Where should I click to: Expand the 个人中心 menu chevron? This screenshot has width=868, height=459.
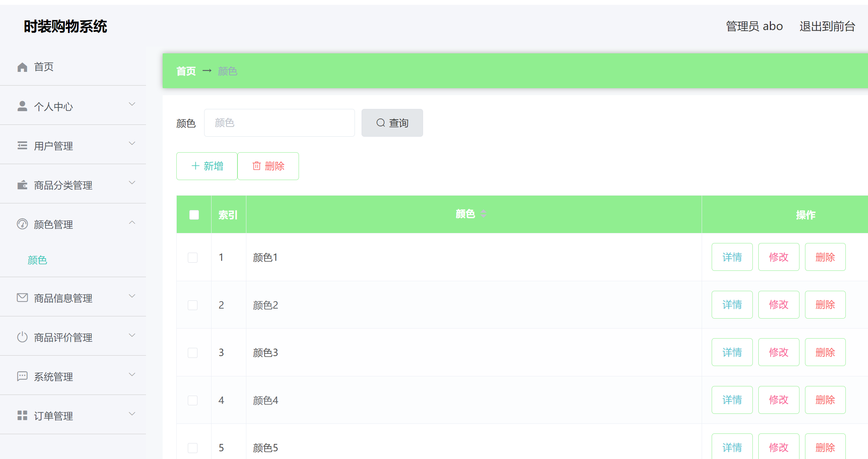click(x=132, y=104)
